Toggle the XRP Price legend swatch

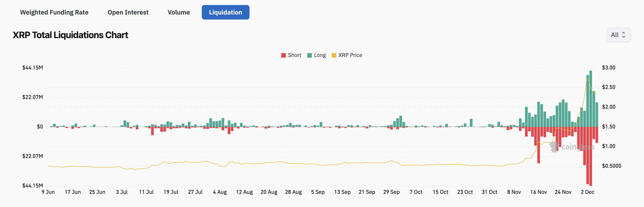(334, 55)
